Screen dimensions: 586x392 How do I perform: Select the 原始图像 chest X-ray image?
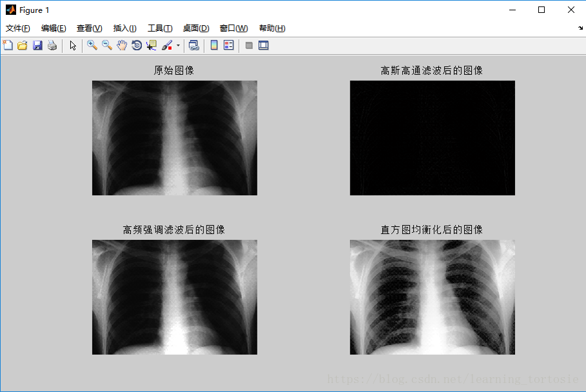click(x=174, y=138)
